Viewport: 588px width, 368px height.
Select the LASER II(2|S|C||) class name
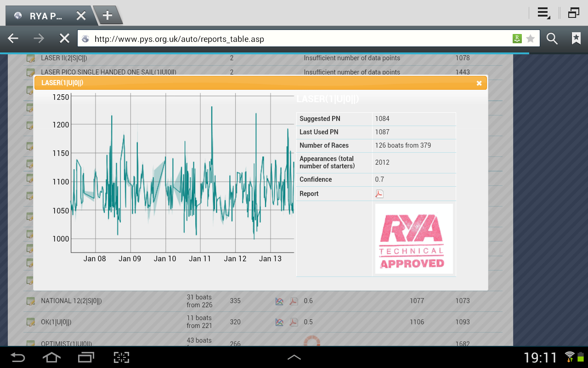pos(64,58)
